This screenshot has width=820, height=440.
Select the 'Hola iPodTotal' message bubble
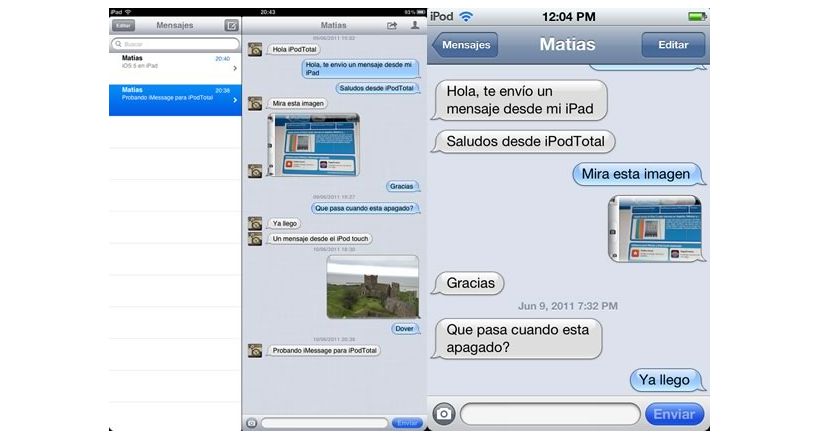click(x=294, y=49)
